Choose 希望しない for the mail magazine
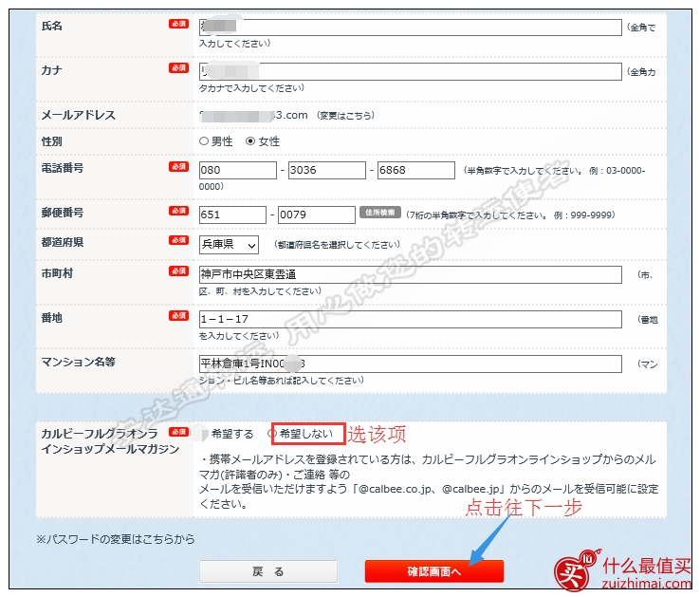Screen dimensions: 700x597 pyautogui.click(x=272, y=434)
